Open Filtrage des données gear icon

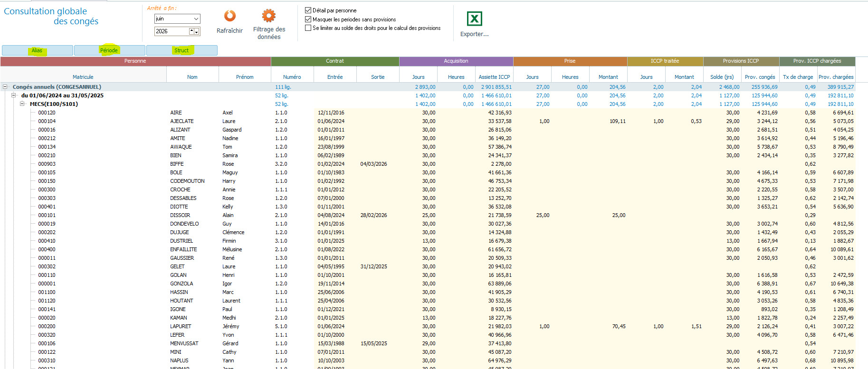coord(269,16)
